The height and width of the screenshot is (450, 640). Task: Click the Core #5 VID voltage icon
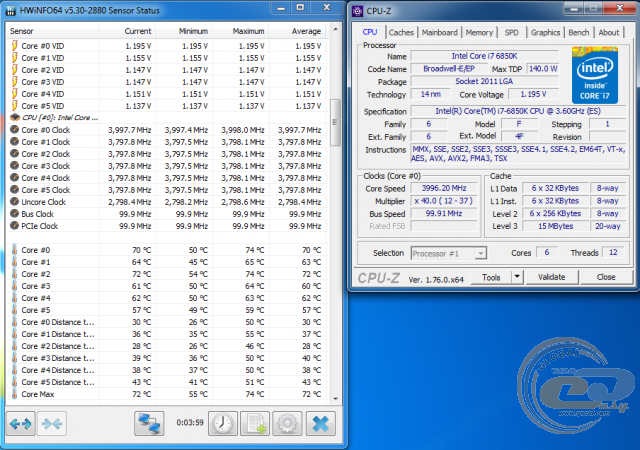(x=15, y=106)
